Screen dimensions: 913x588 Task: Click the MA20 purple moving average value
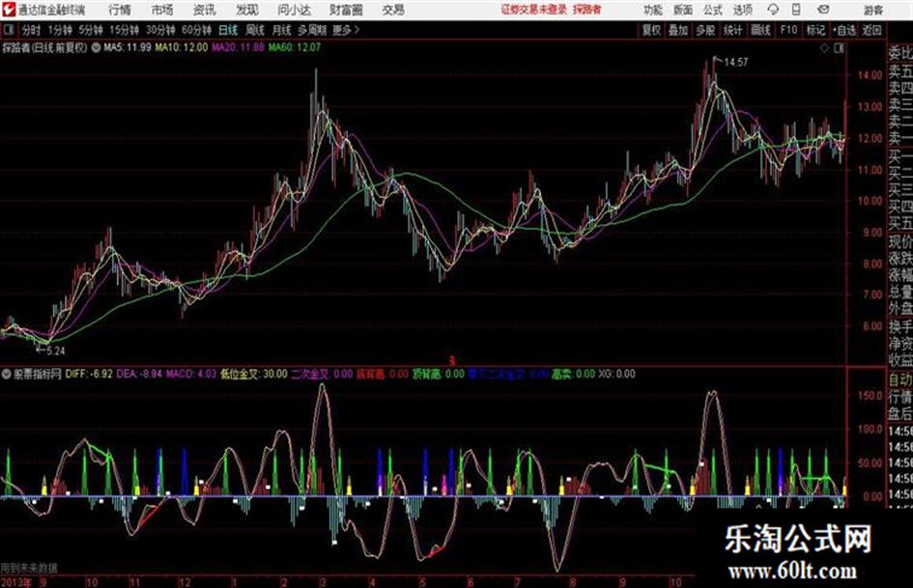click(x=238, y=47)
